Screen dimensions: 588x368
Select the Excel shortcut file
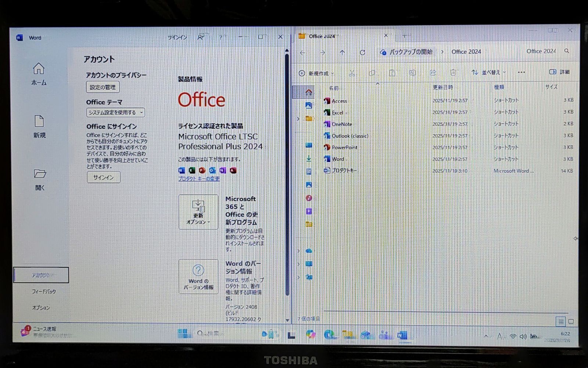pos(448,112)
